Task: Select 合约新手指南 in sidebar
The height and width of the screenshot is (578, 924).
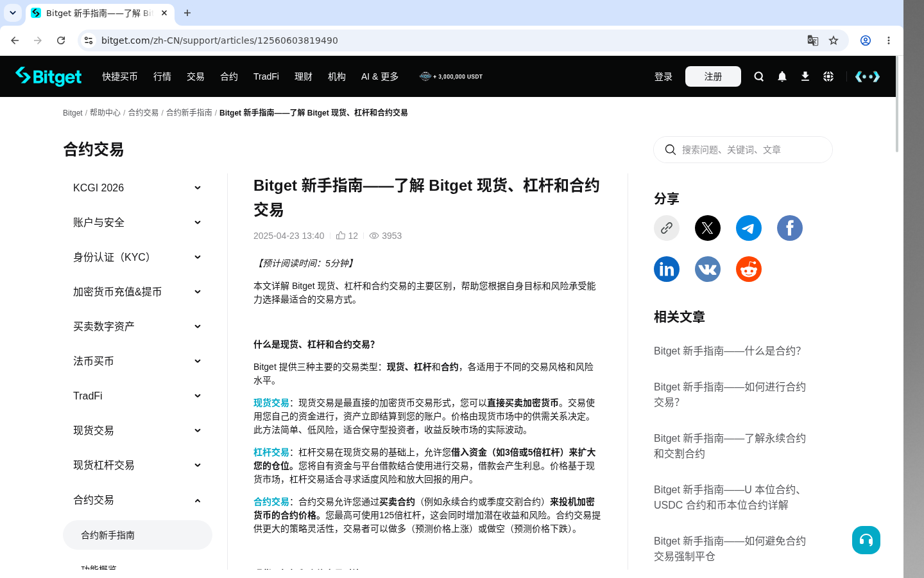Action: pos(137,535)
